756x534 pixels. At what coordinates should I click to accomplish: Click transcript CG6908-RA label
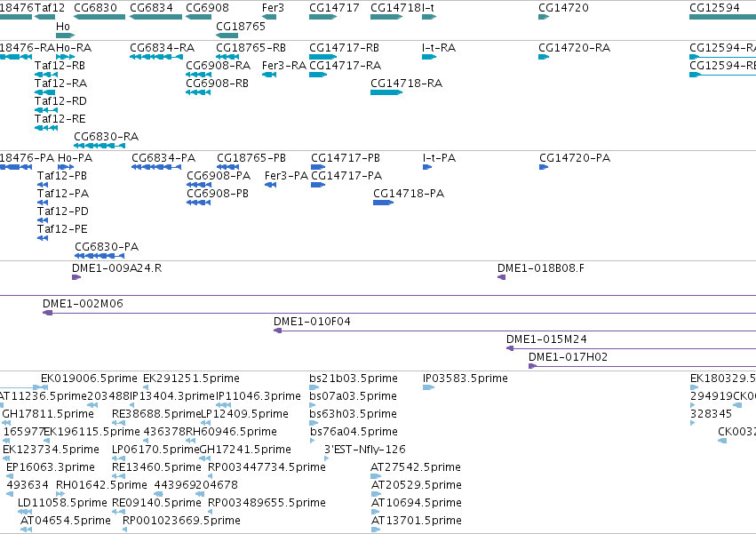218,66
